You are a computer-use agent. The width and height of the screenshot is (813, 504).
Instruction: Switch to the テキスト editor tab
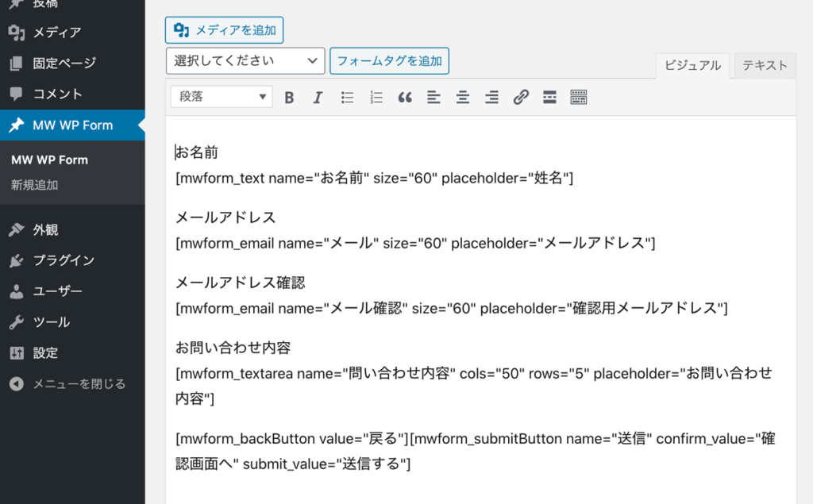click(x=765, y=65)
